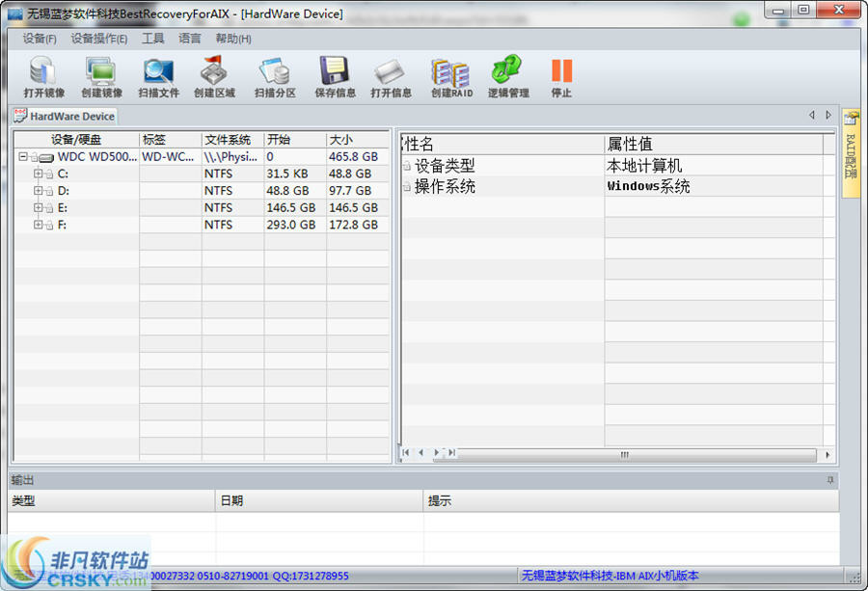Collapse the WDC WD500 disk tree node
868x591 pixels.
point(22,156)
